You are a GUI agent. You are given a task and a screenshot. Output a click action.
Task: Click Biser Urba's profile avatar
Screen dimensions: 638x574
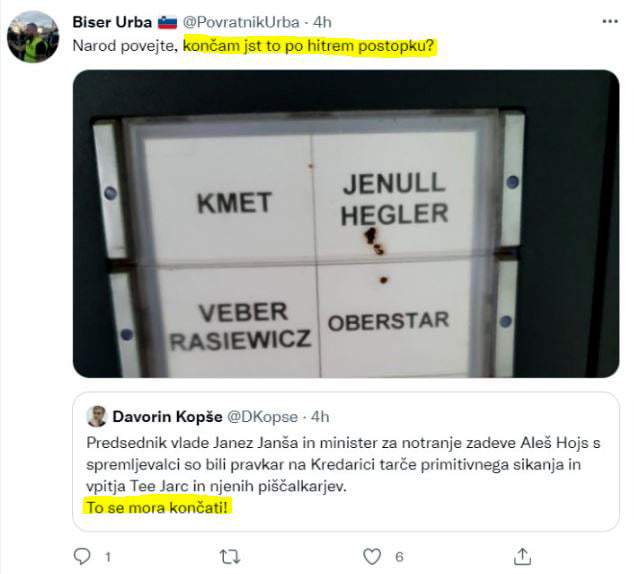[x=32, y=37]
